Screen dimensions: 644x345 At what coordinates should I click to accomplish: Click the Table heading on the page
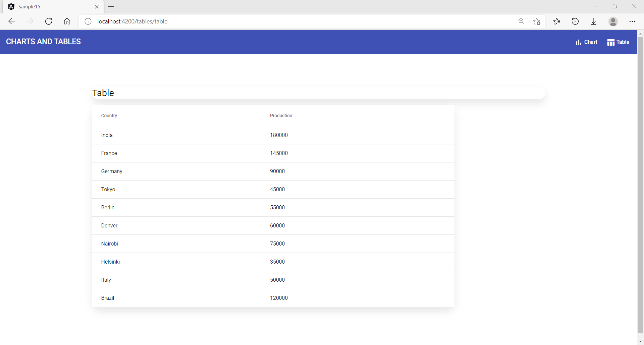click(103, 93)
